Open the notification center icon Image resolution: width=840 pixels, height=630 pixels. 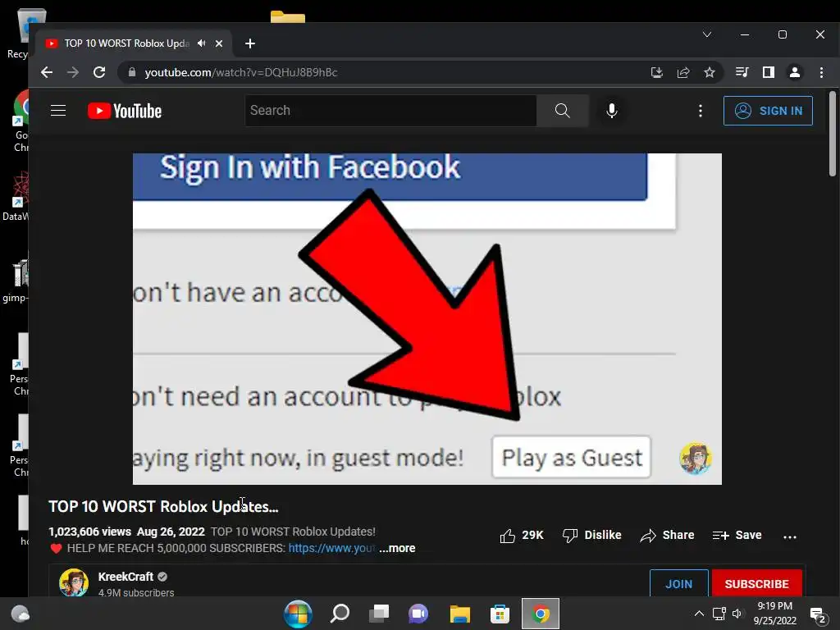(818, 615)
